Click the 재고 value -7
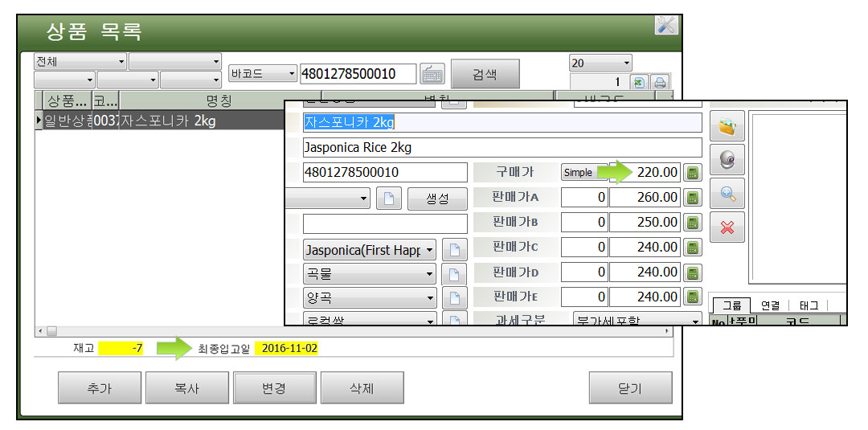This screenshot has width=868, height=430. point(121,349)
